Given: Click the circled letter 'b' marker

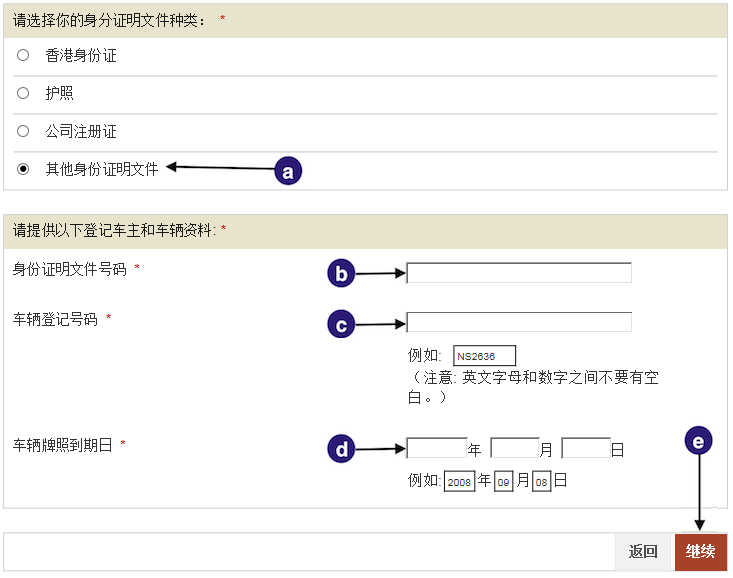Looking at the screenshot, I should (342, 273).
